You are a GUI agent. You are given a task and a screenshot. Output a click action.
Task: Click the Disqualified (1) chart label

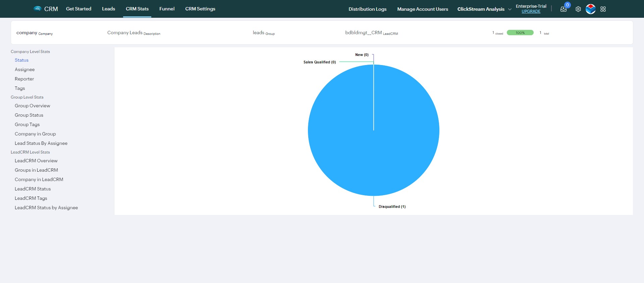(392, 207)
